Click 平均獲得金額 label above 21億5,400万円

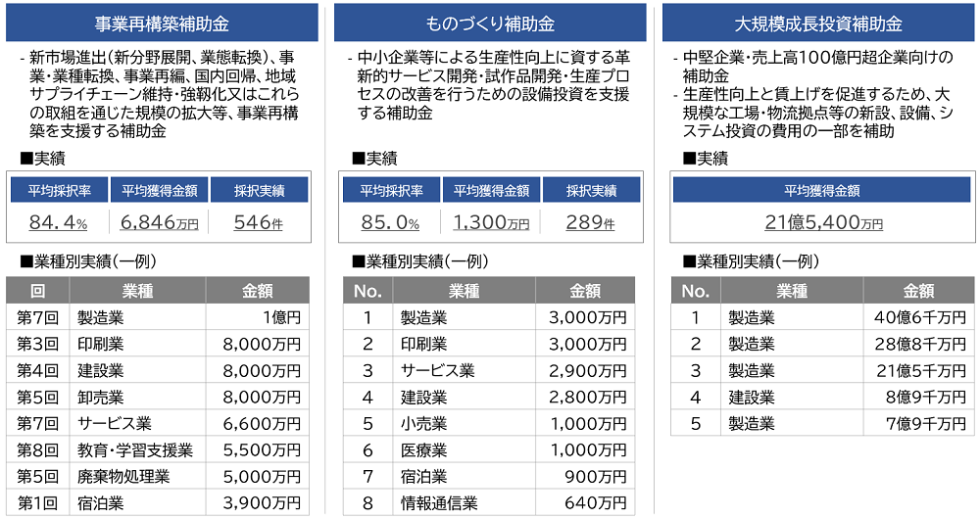click(x=822, y=191)
